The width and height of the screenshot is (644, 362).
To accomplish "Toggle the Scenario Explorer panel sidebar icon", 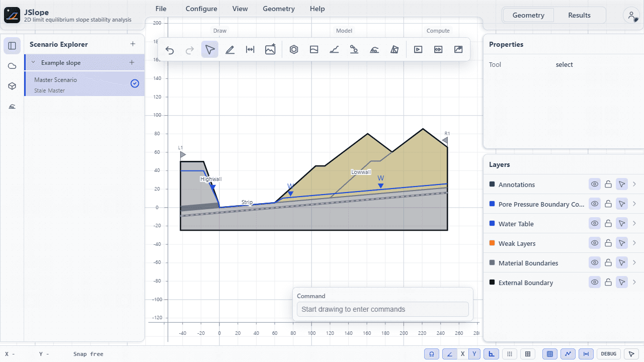I will click(12, 46).
